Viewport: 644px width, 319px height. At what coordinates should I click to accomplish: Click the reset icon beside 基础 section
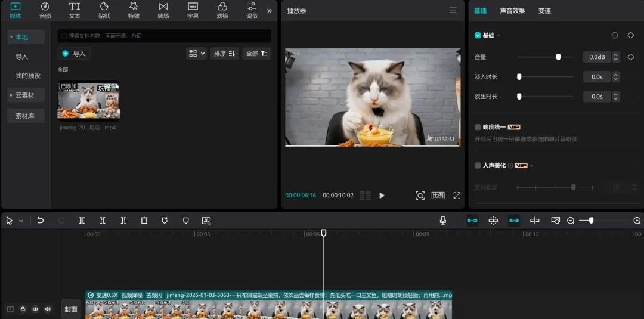coord(615,36)
